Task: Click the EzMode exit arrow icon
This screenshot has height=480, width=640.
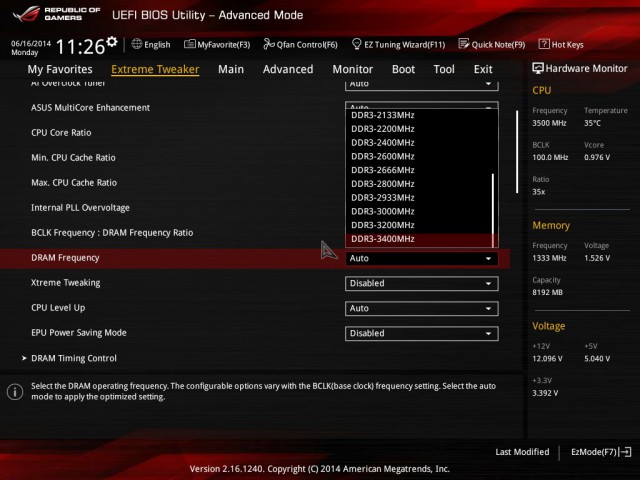Action: [625, 452]
